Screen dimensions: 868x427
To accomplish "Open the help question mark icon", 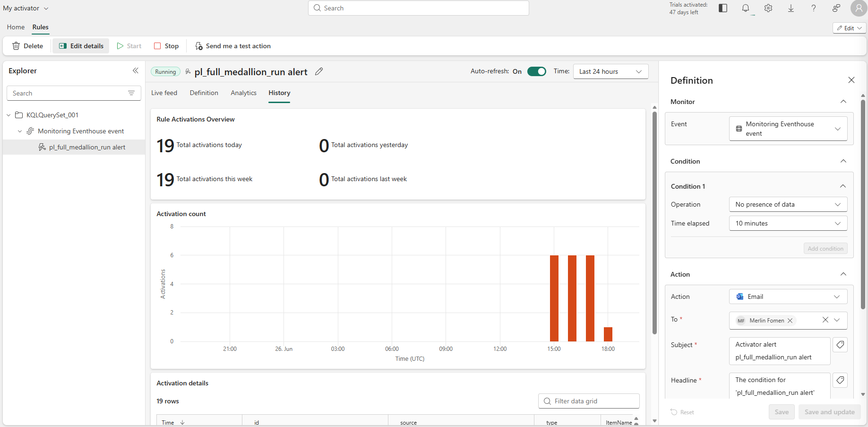I will (814, 9).
